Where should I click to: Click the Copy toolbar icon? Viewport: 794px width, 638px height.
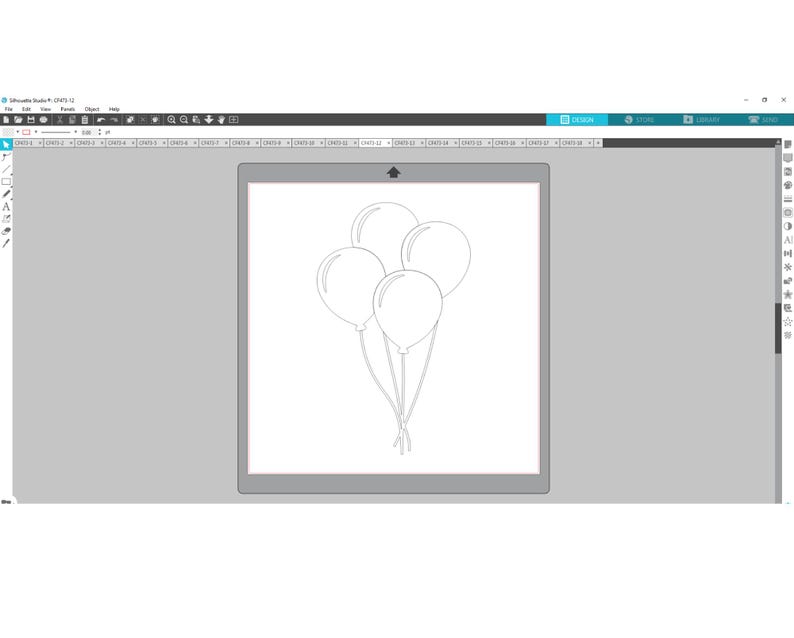coord(72,120)
